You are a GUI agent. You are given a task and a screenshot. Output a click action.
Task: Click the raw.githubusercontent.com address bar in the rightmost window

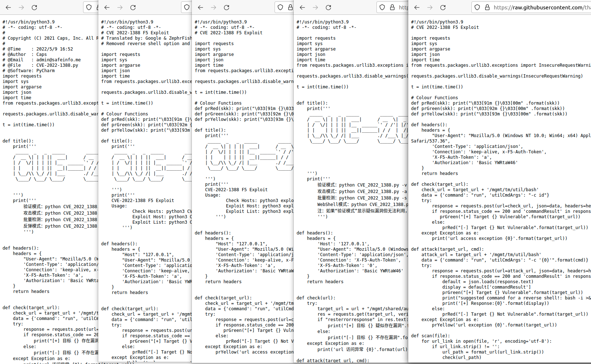535,7
